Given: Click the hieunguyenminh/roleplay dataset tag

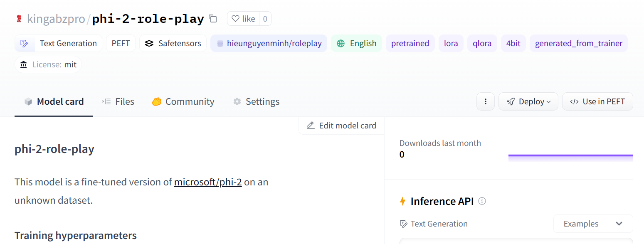Looking at the screenshot, I should [269, 43].
